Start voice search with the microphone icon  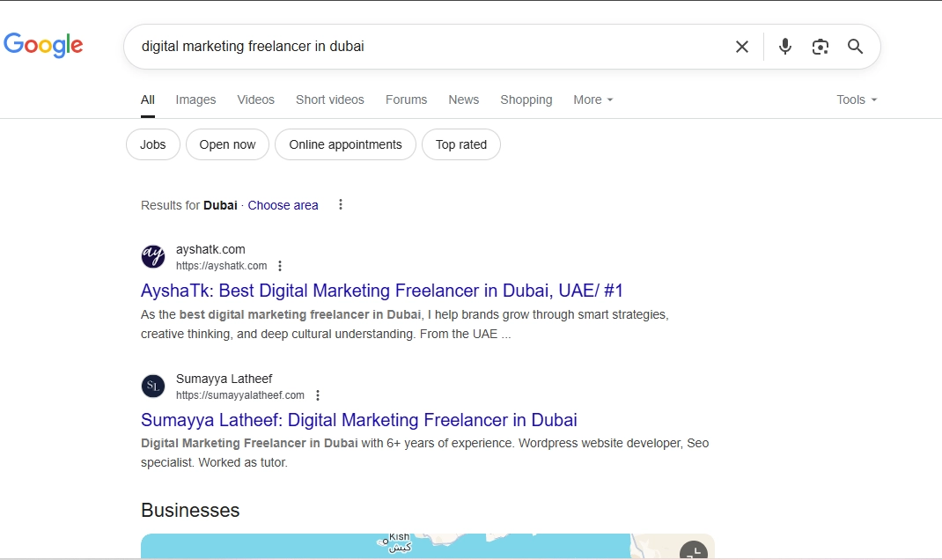pos(784,47)
